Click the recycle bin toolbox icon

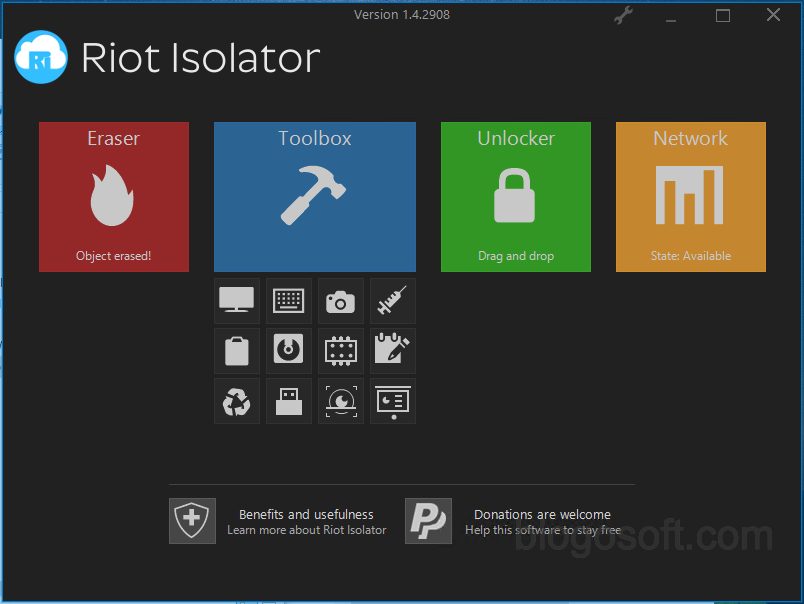tap(237, 401)
